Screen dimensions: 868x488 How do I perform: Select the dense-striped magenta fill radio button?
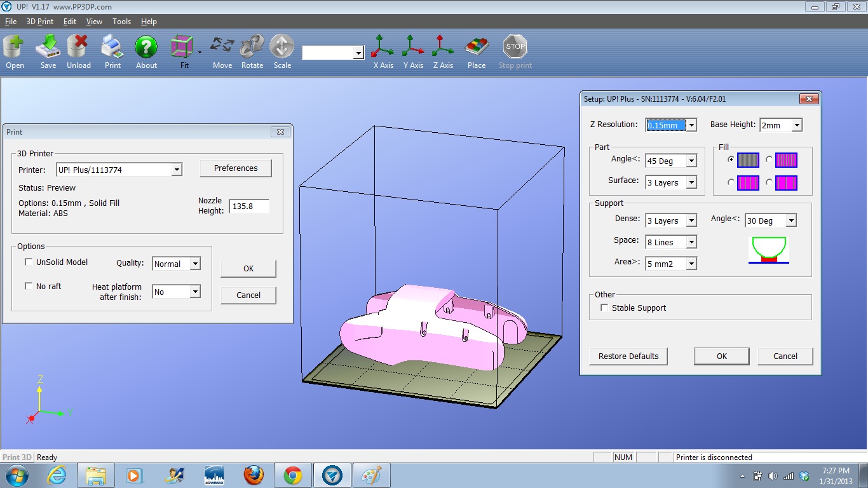click(x=769, y=159)
